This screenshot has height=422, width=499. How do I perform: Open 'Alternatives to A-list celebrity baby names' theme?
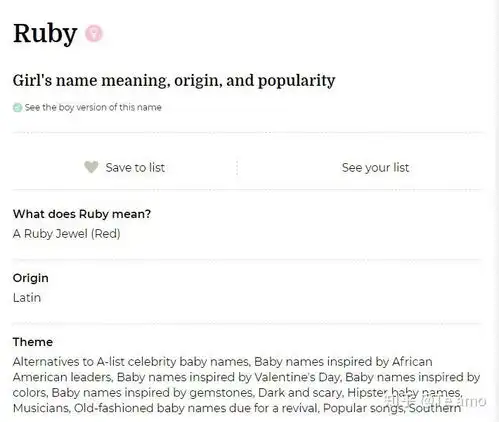point(131,362)
